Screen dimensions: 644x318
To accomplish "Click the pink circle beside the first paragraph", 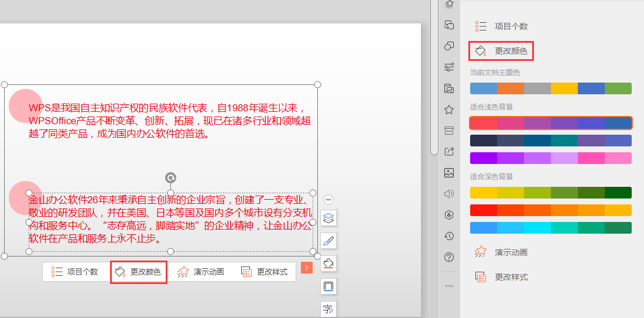I will [25, 106].
